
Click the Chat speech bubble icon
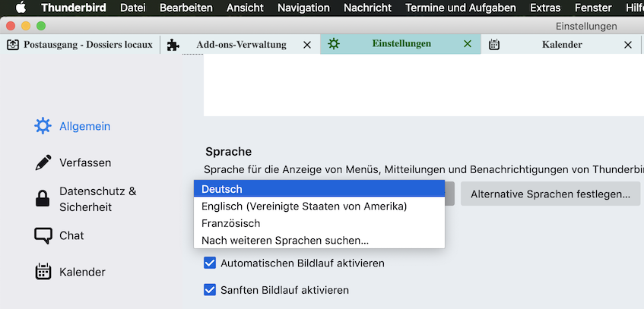click(43, 235)
